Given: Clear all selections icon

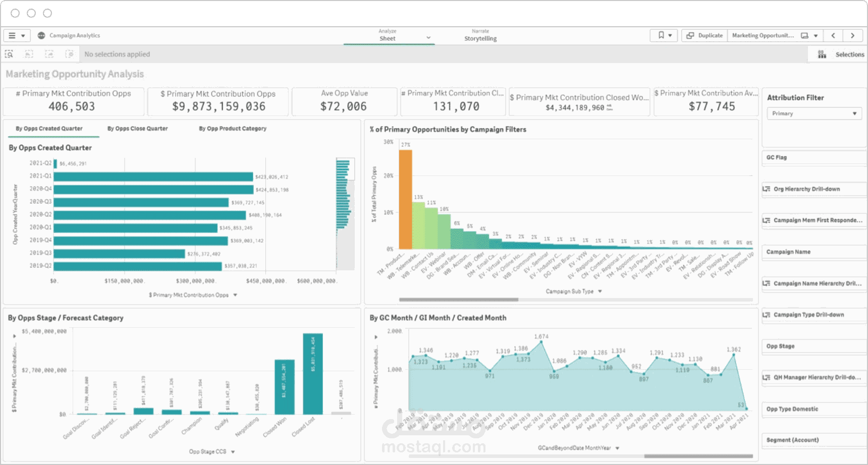Looking at the screenshot, I should 70,54.
